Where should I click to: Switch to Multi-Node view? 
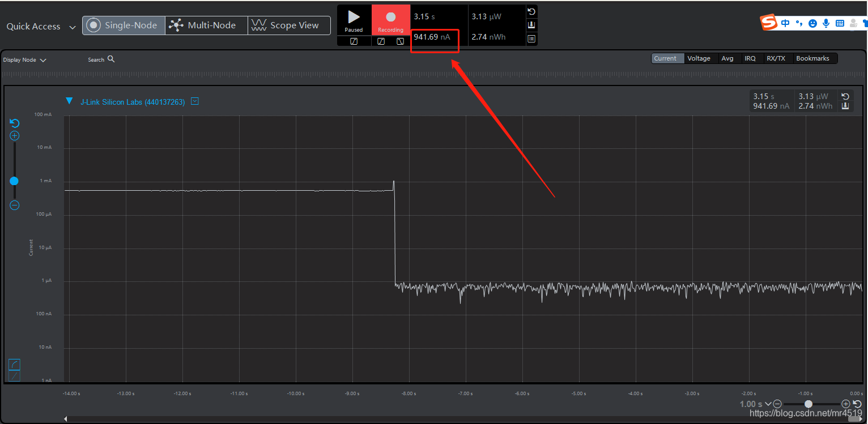coord(206,25)
